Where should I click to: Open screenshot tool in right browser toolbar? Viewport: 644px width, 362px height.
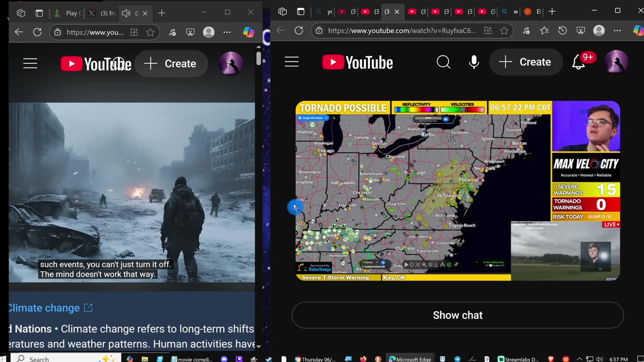581,31
